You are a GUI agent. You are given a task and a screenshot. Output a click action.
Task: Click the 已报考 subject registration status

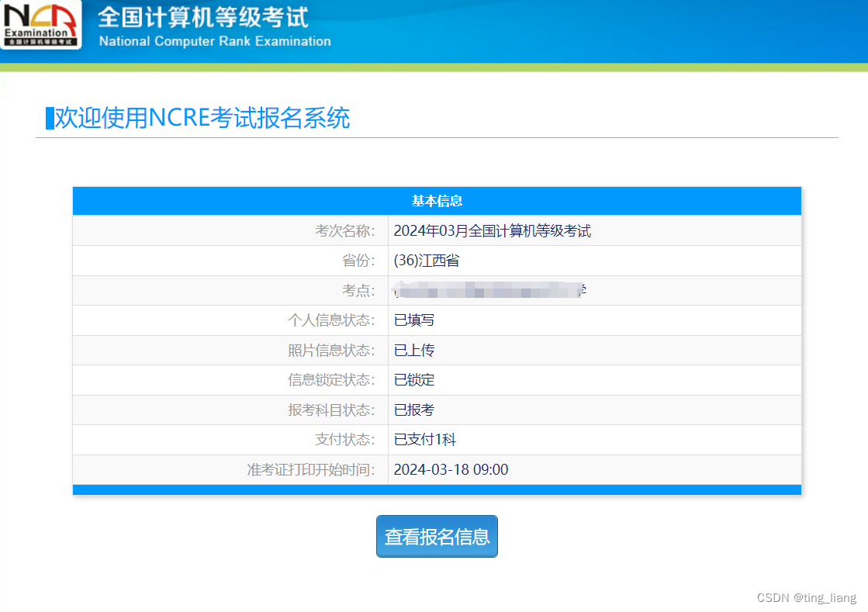click(413, 410)
